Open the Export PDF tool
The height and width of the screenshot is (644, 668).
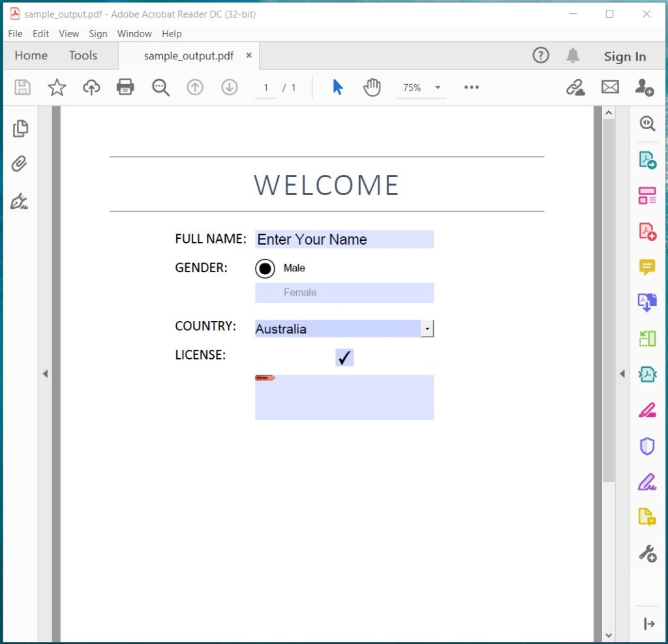[646, 159]
